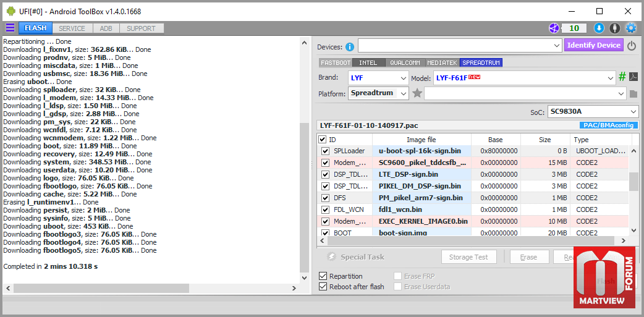Click the blue device info icon
The height and width of the screenshot is (317, 644).
[x=350, y=47]
